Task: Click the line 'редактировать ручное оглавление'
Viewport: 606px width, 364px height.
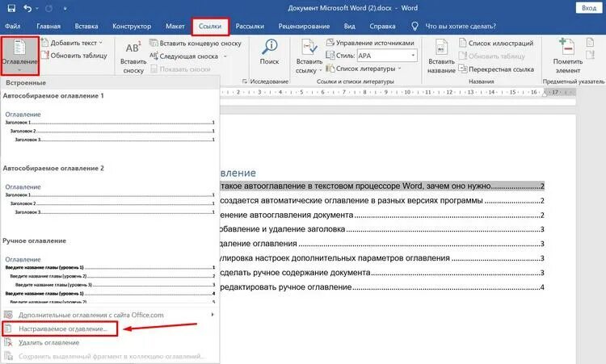Action: click(x=382, y=287)
